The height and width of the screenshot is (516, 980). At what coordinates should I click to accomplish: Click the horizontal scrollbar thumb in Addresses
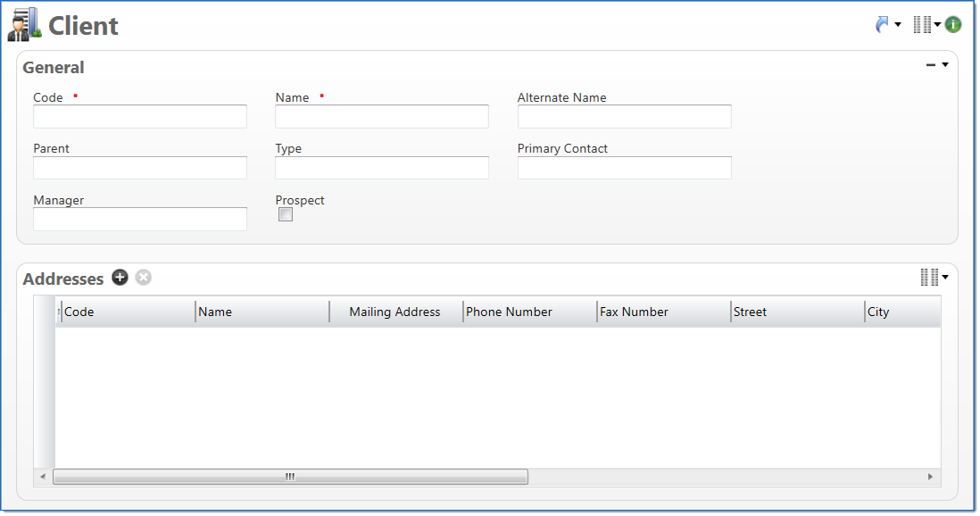click(x=290, y=477)
